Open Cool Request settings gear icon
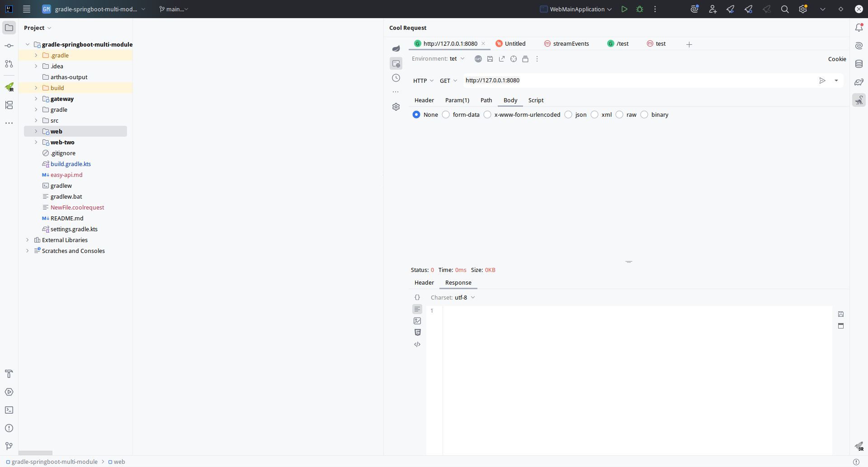 click(396, 107)
